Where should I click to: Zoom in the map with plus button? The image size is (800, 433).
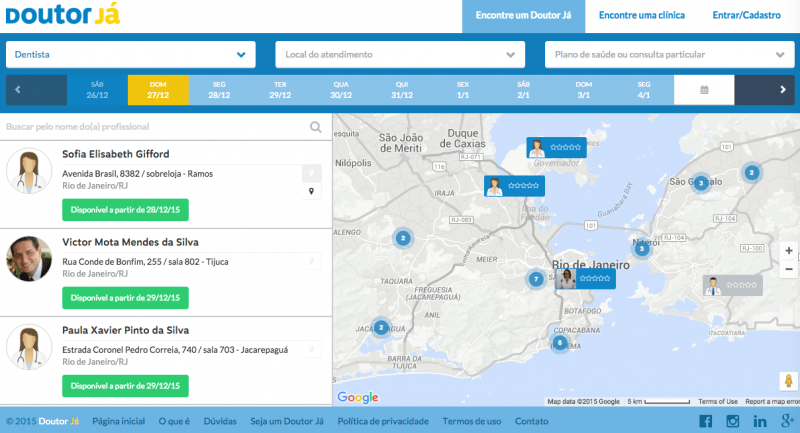788,251
